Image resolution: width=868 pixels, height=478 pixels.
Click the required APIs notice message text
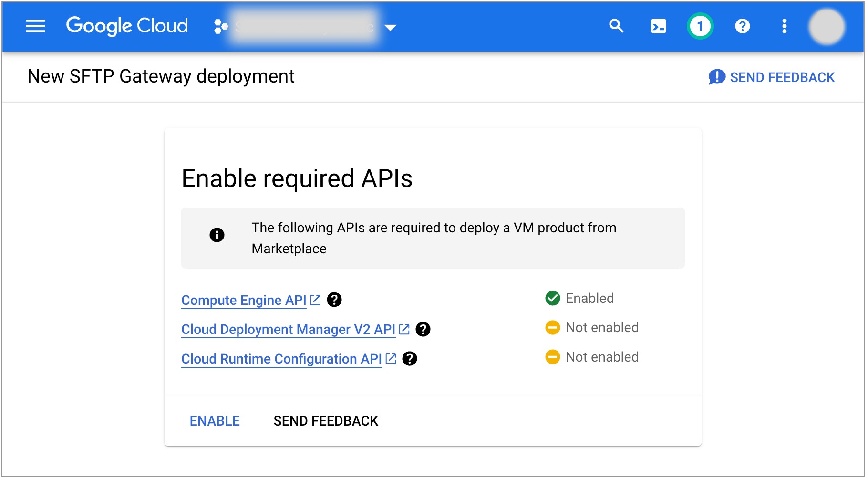tap(434, 238)
